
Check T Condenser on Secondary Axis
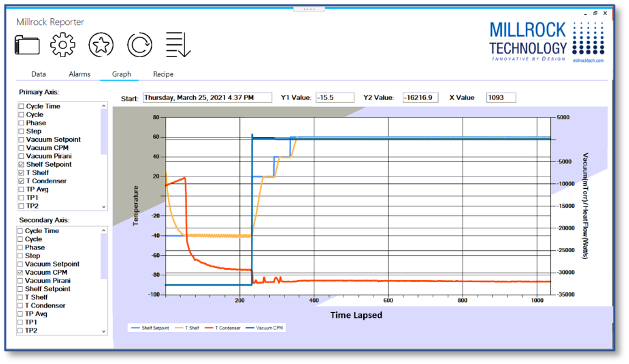(x=20, y=306)
